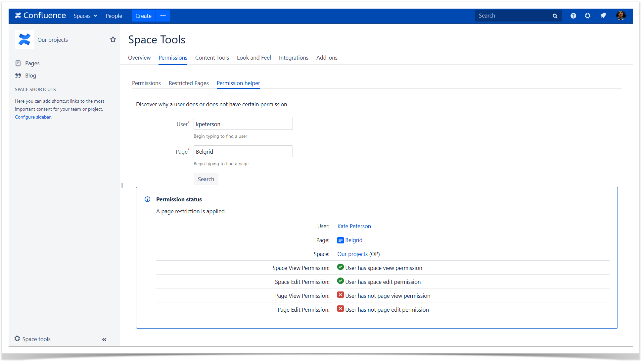
Task: Switch to the Overview tab
Action: [x=139, y=58]
